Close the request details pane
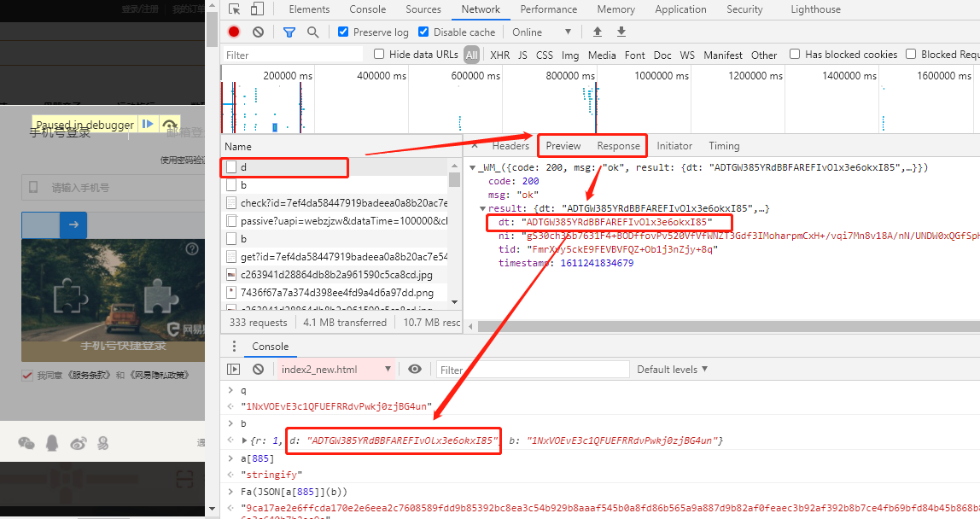Viewport: 980px width, 519px height. pyautogui.click(x=475, y=146)
